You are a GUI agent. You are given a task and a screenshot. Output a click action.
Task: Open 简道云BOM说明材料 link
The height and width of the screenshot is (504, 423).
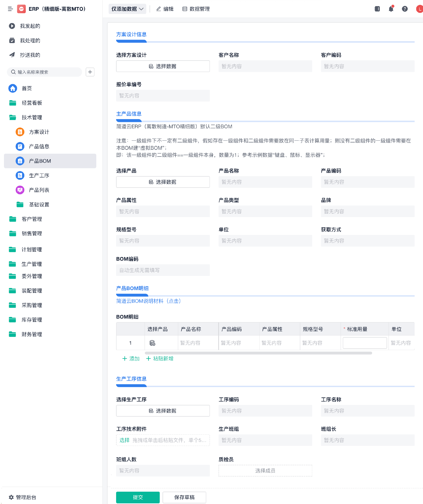pos(148,301)
